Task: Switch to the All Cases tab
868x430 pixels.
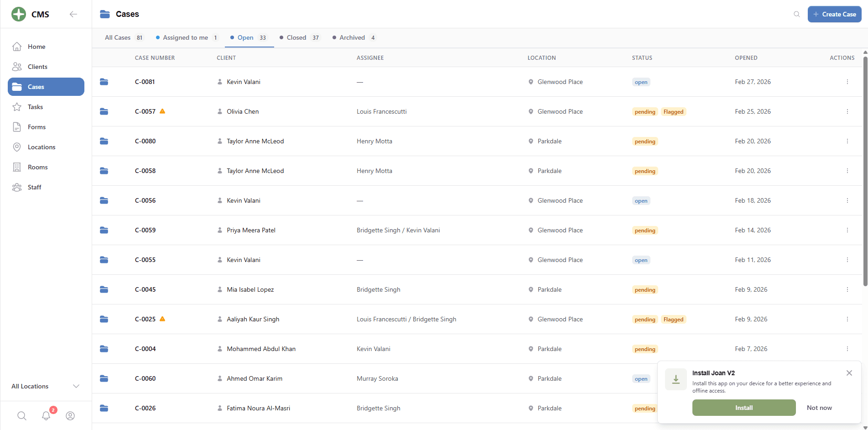Action: click(x=124, y=37)
